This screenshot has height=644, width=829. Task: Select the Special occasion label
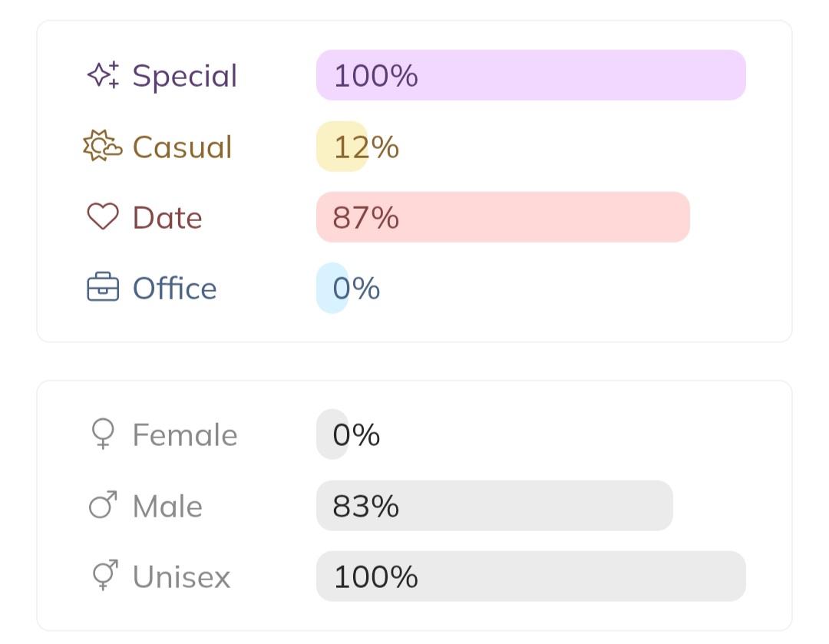pyautogui.click(x=185, y=76)
